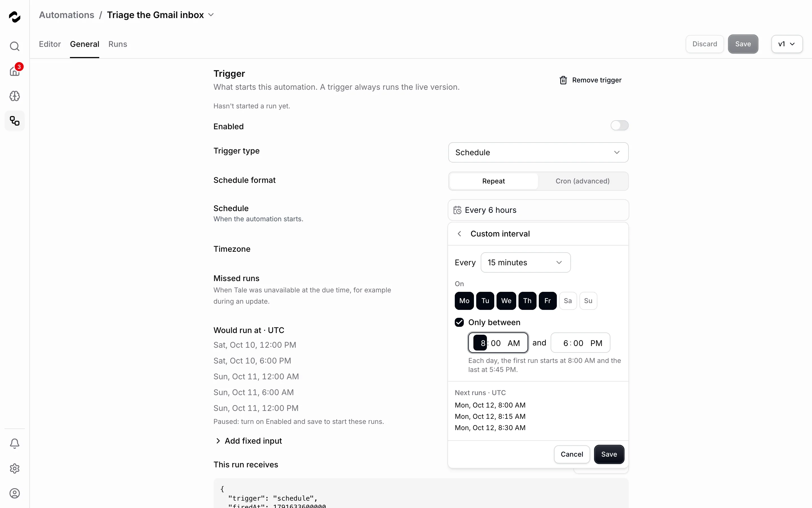Select the Cron (advanced) schedule format

click(x=582, y=181)
